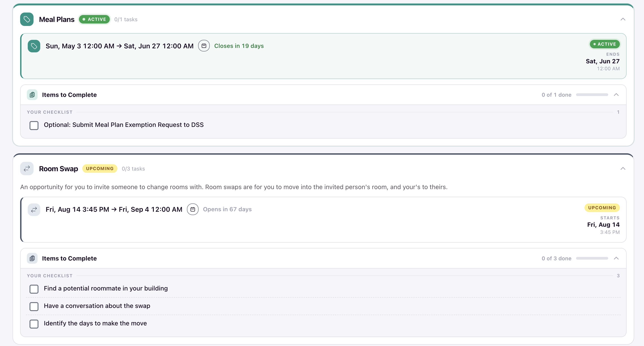Click ACTIVE badge next to Meal Plans title

[94, 19]
